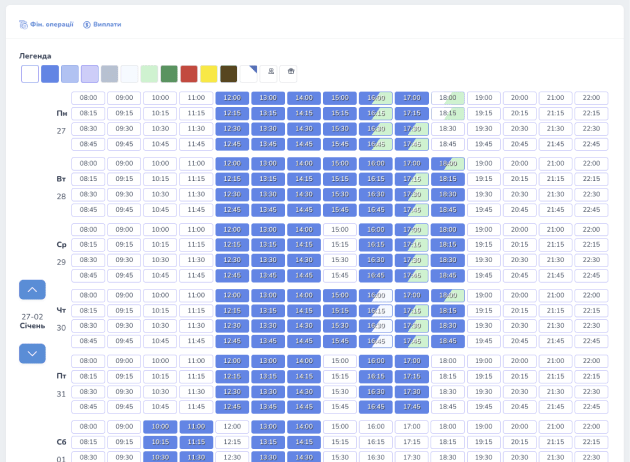Select the light green legend swatch
The image size is (630, 462).
pos(149,74)
